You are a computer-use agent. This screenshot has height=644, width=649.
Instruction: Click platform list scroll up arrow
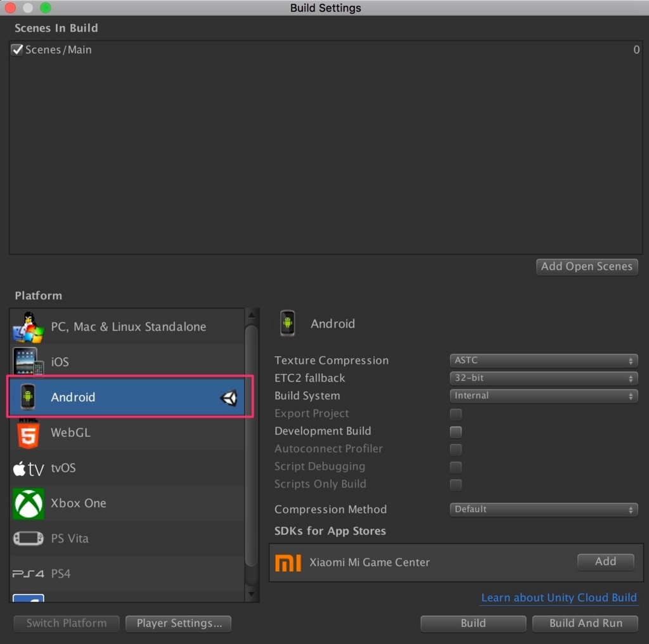tap(251, 316)
